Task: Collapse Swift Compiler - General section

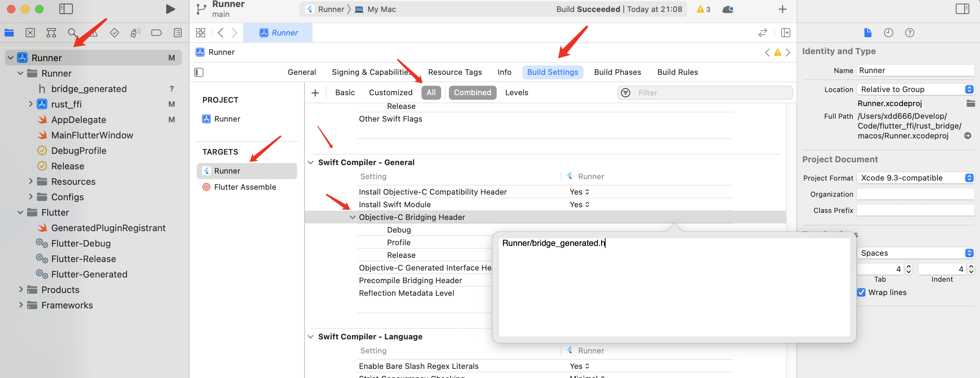Action: point(311,163)
